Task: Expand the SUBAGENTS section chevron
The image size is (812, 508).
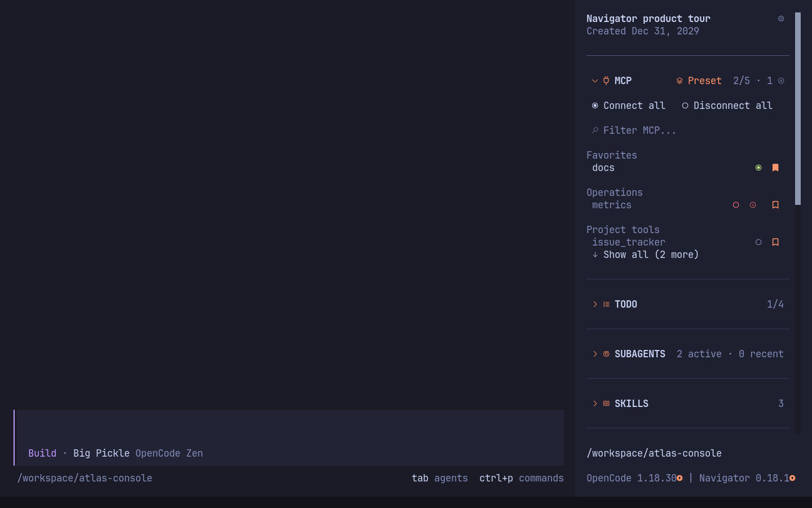Action: (x=595, y=354)
